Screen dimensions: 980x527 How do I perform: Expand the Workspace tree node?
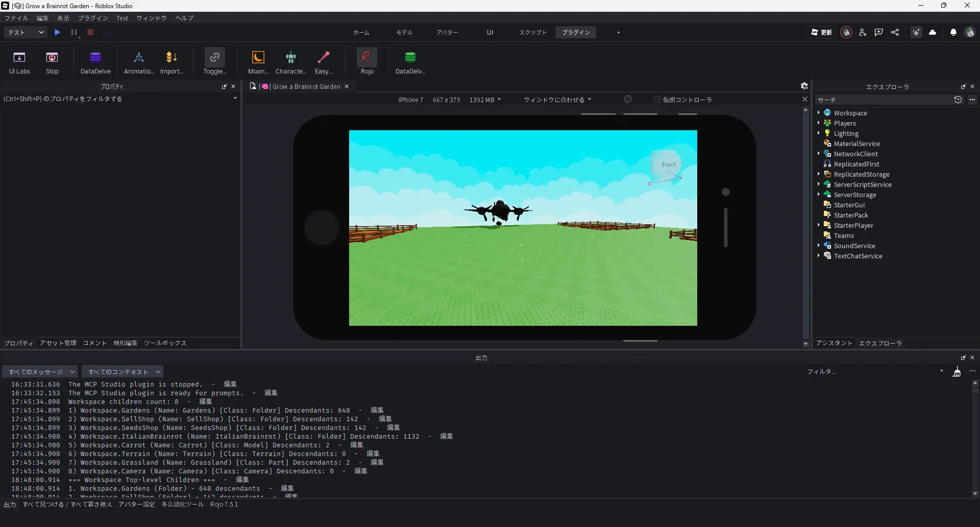click(819, 113)
